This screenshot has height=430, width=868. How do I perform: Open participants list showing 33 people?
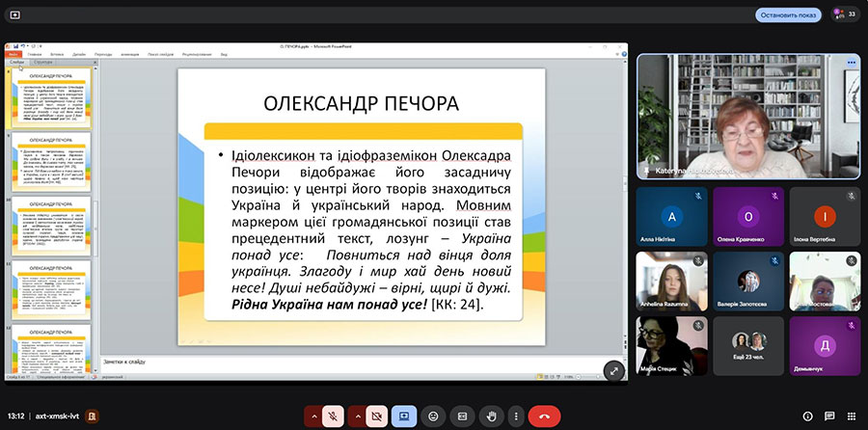(x=845, y=14)
